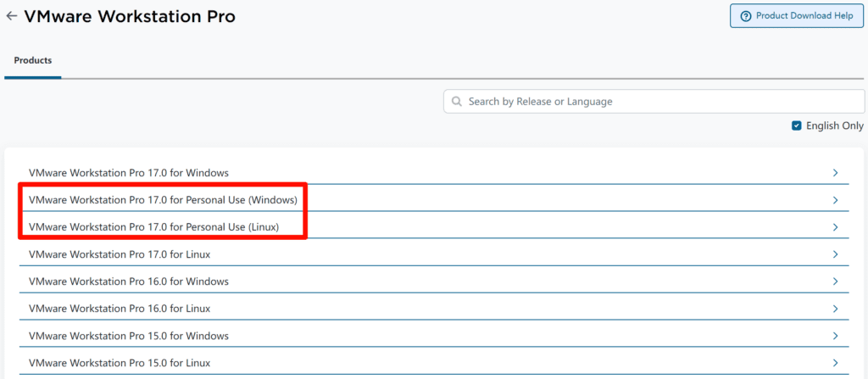
Task: Select VMware Workstation Pro 17.0 for Personal Use (Linux)
Action: tap(153, 227)
